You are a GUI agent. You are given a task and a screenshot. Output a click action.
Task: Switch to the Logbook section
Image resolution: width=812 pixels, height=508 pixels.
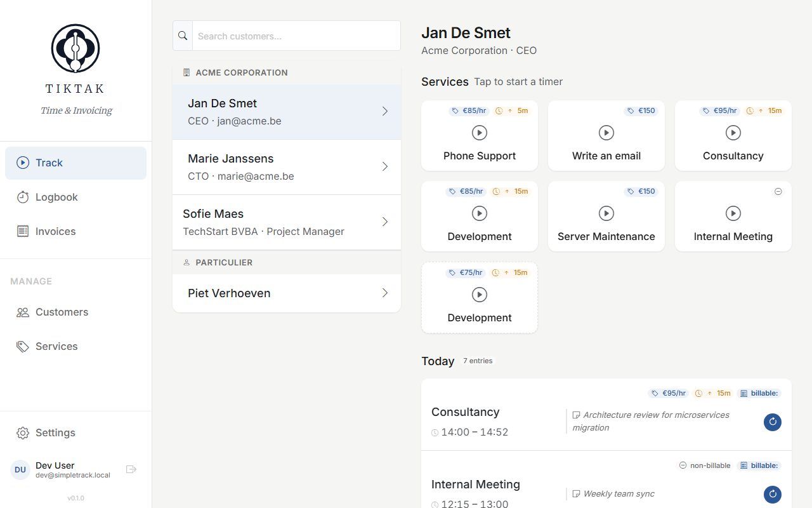click(55, 197)
